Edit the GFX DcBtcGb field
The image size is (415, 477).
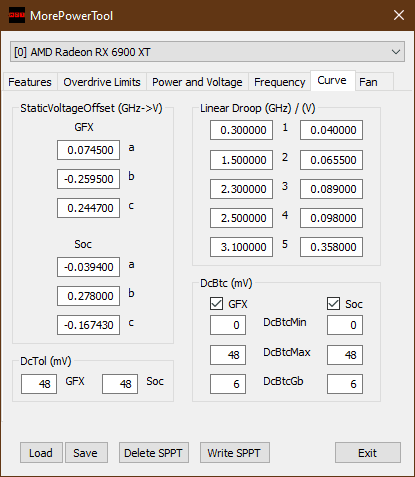(228, 384)
